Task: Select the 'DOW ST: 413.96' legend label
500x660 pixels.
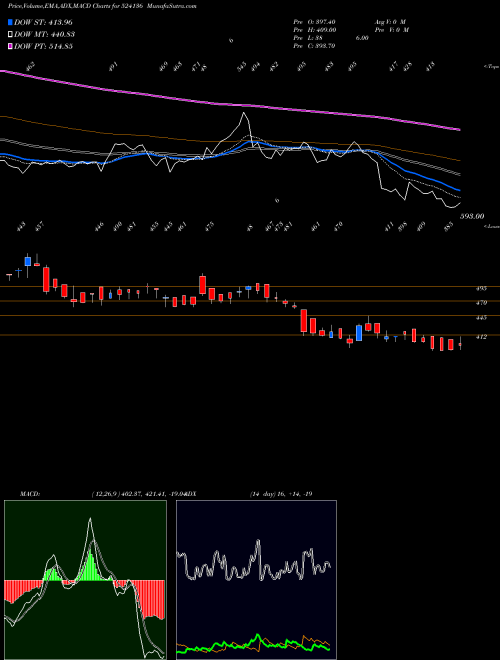Action: point(44,22)
